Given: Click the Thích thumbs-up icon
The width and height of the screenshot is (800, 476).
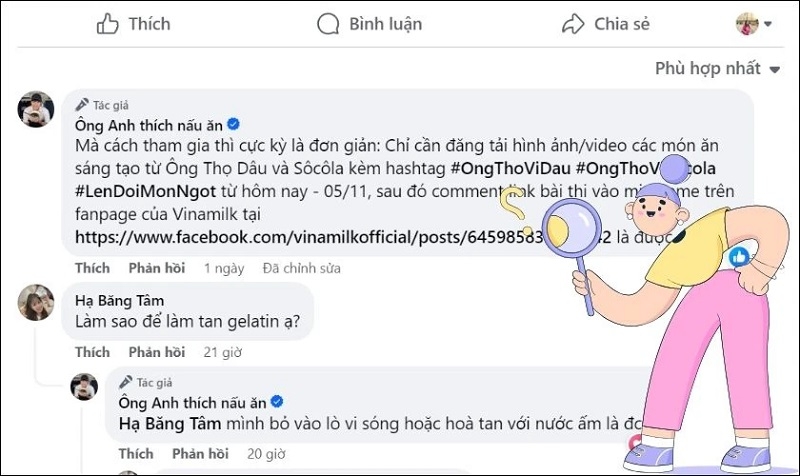Looking at the screenshot, I should tap(107, 24).
